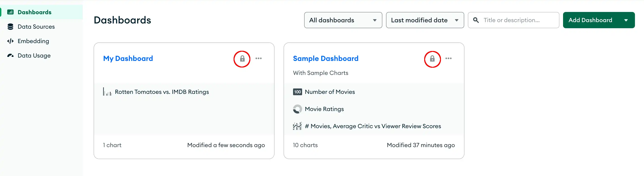Click the search magnifier icon
644x176 pixels.
pyautogui.click(x=476, y=20)
